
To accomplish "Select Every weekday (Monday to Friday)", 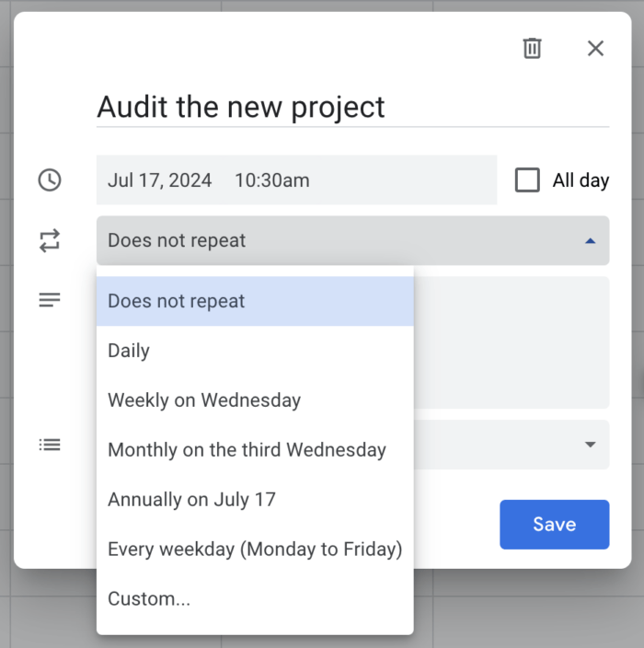I will click(255, 550).
